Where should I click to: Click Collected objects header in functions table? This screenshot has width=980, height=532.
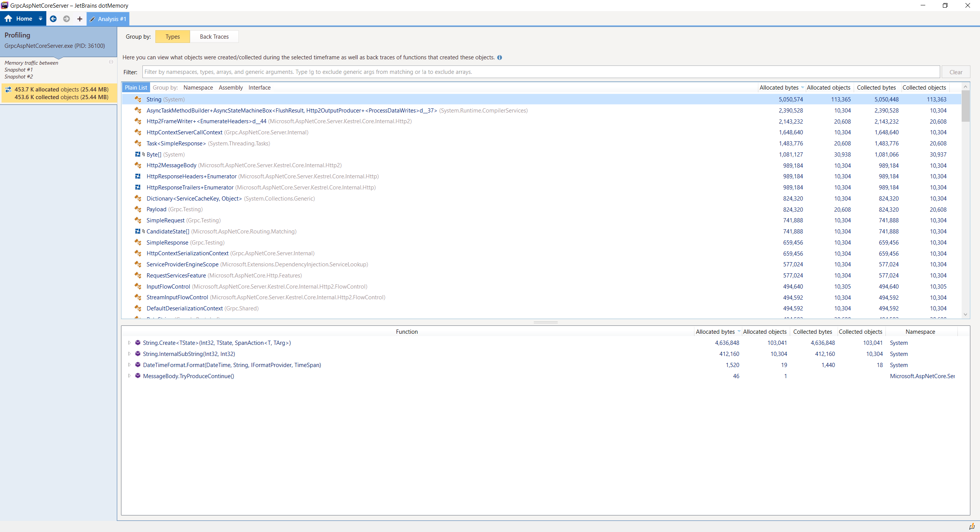(x=861, y=332)
